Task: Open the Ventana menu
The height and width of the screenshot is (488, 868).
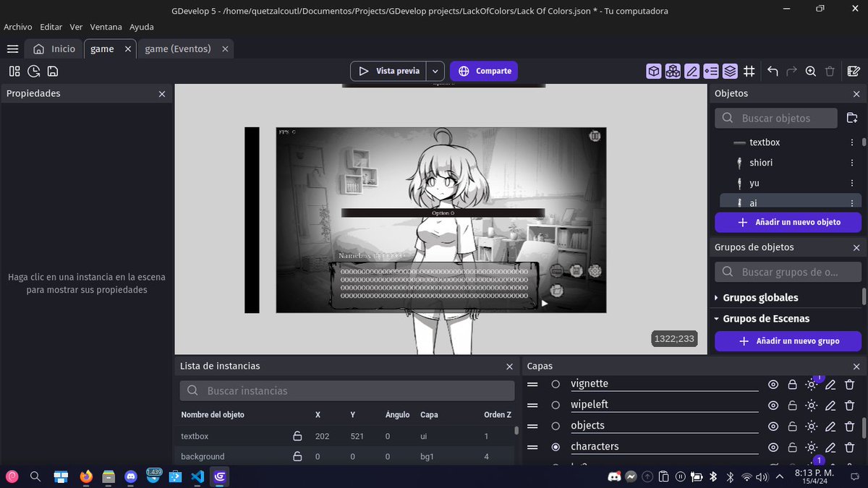Action: [106, 27]
